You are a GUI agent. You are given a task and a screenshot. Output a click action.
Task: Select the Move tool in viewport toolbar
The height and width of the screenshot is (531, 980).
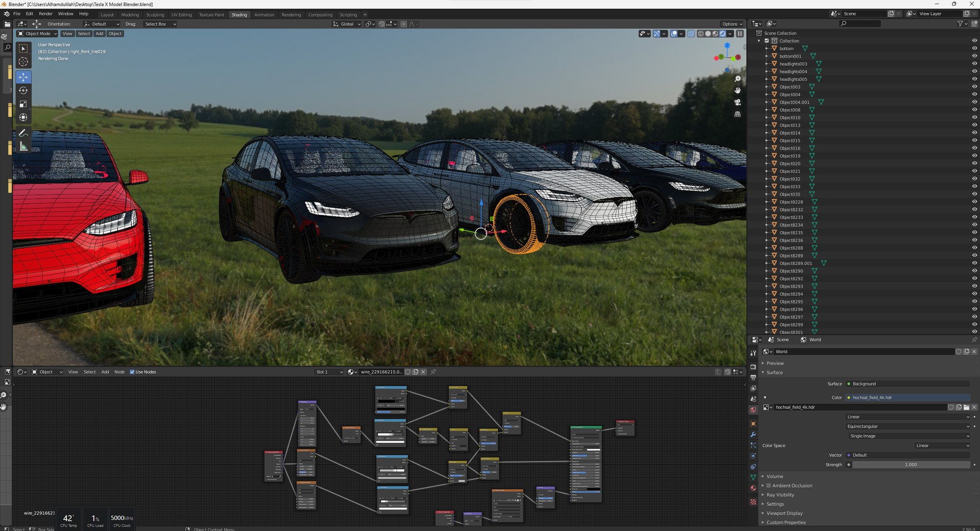23,77
